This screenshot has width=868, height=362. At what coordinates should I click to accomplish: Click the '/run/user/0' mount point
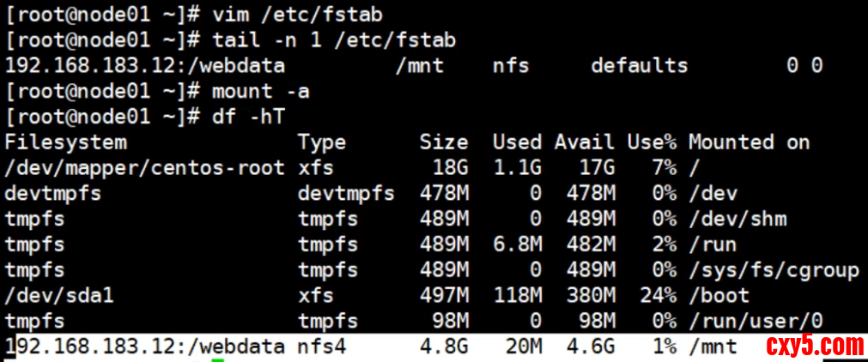(x=756, y=321)
